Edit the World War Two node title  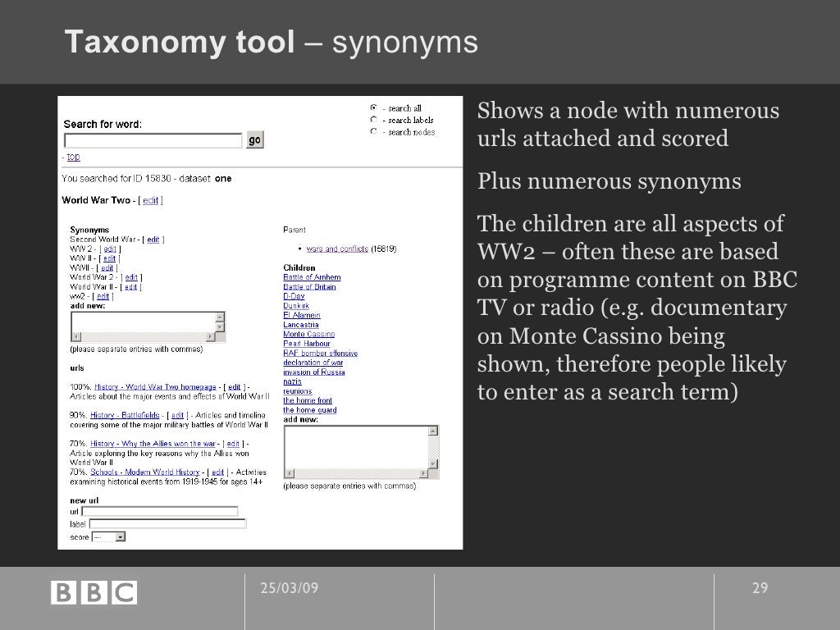pos(151,200)
